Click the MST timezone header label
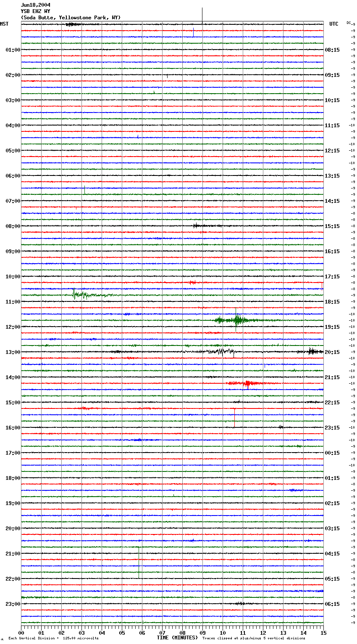Viewport: 357px width, 644px height. tap(4, 24)
